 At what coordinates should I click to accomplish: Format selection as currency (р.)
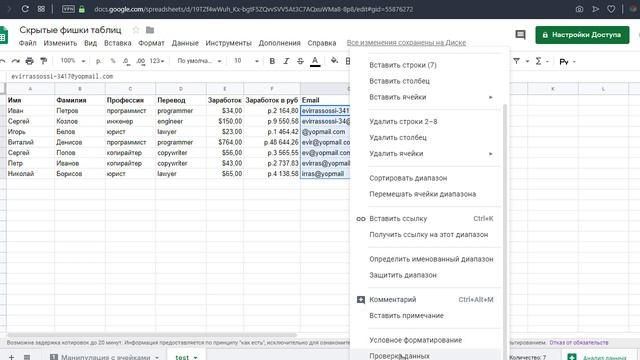point(99,61)
